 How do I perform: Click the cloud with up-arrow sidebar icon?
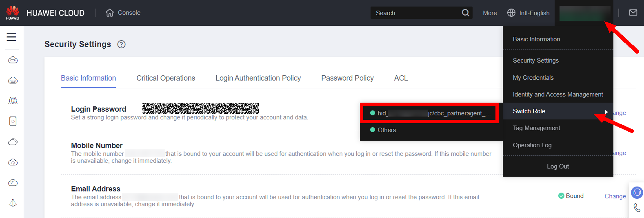tap(13, 162)
